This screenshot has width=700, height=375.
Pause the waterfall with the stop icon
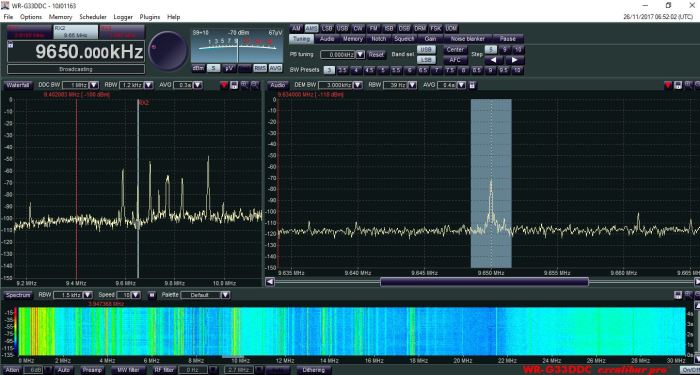(151, 295)
